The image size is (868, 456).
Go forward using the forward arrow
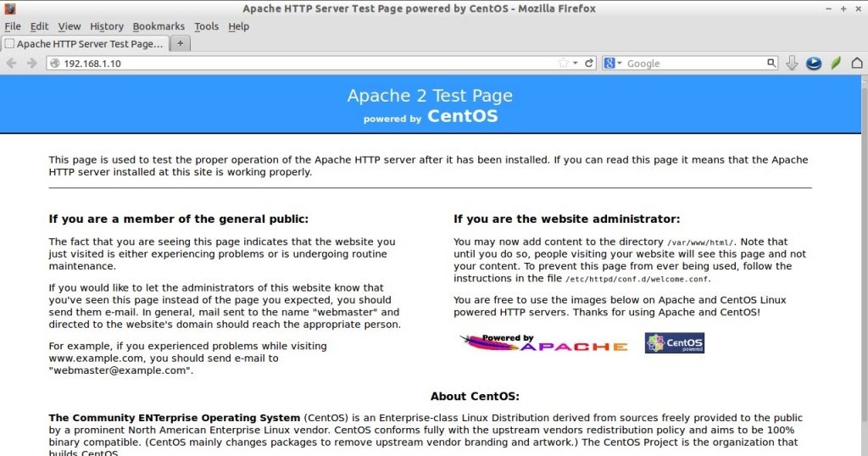pyautogui.click(x=32, y=63)
